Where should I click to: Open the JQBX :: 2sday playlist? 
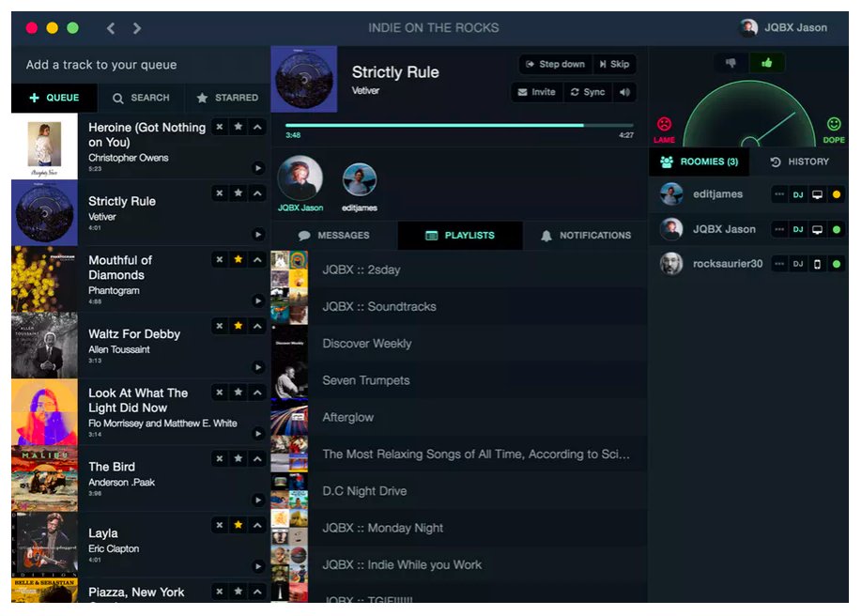point(459,269)
